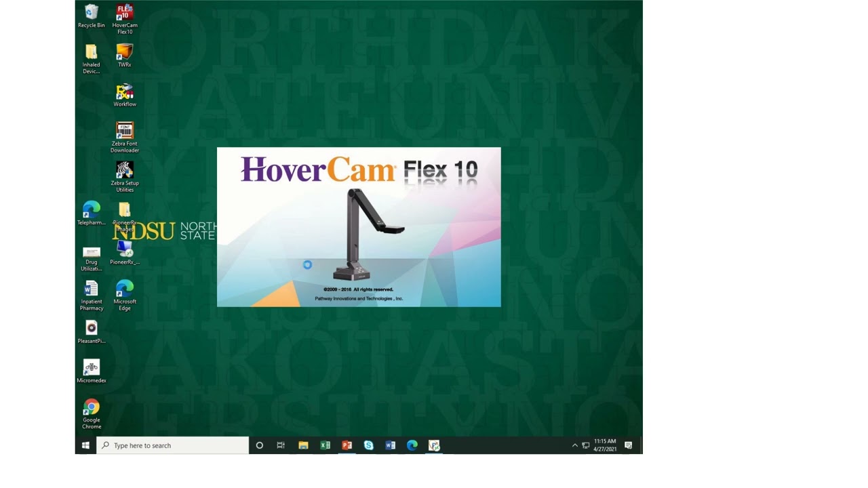Show hidden system tray icons
The height and width of the screenshot is (488, 868).
(x=574, y=445)
